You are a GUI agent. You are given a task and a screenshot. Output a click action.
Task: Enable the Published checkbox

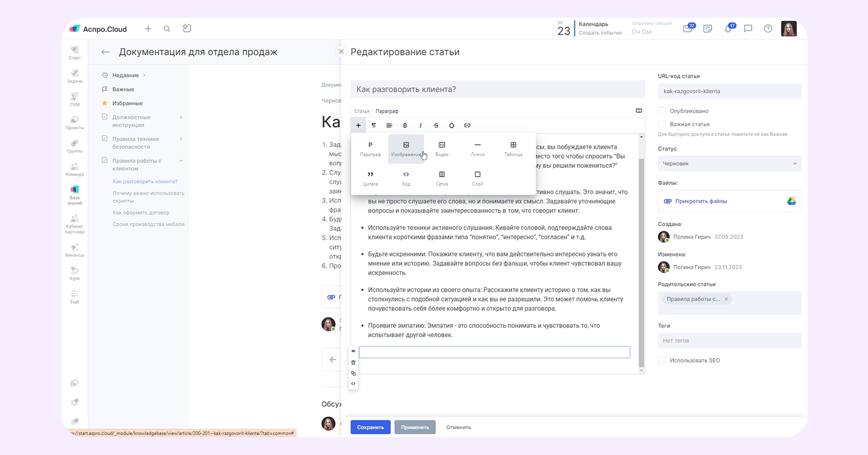(662, 111)
